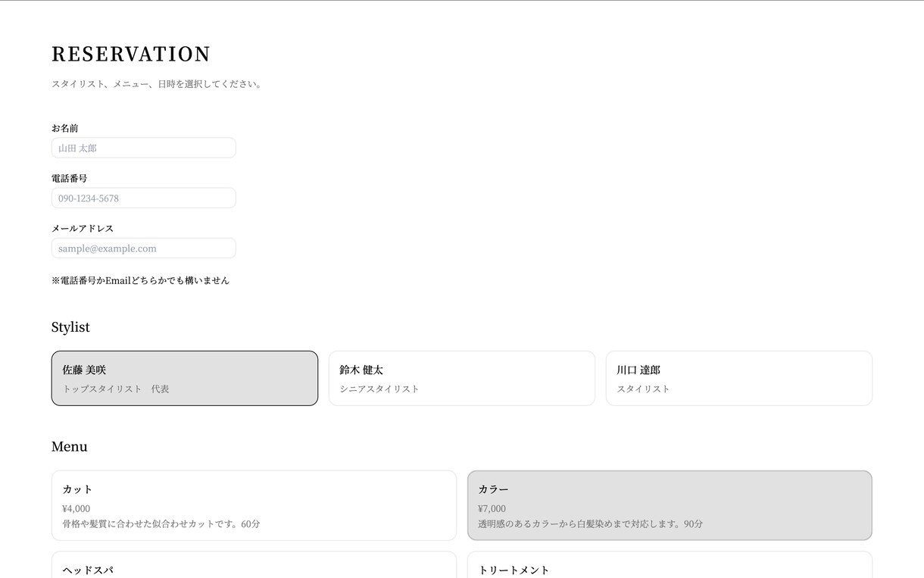Click the ¥7,000 price text
The width and height of the screenshot is (924, 578).
[492, 508]
